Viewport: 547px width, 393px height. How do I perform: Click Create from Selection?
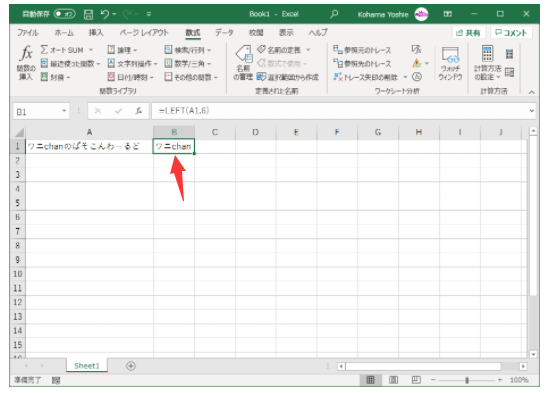pyautogui.click(x=288, y=77)
